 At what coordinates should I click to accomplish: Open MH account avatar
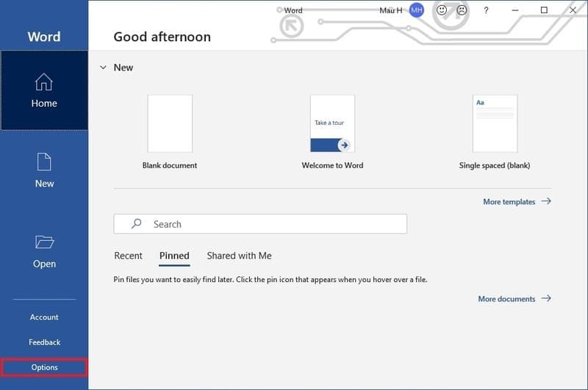pos(417,10)
